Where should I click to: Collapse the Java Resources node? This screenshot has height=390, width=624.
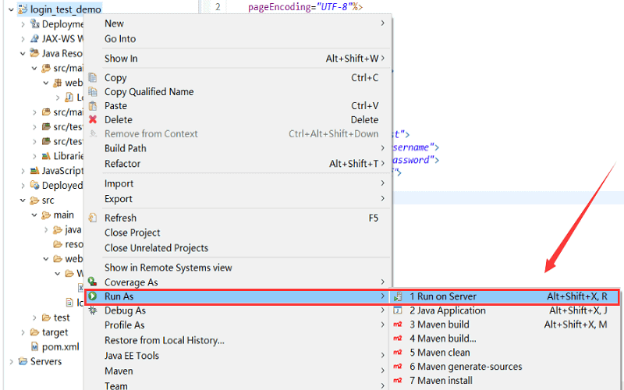click(23, 53)
